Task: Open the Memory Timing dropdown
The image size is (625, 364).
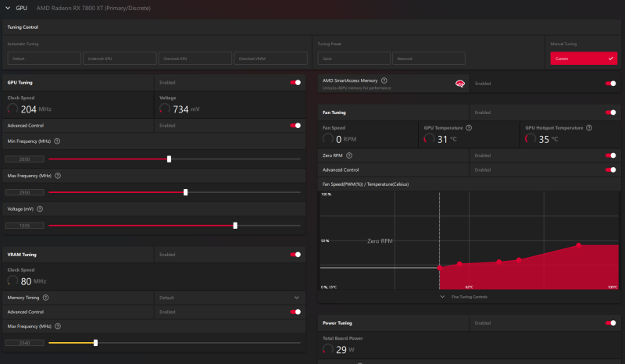Action: (230, 298)
